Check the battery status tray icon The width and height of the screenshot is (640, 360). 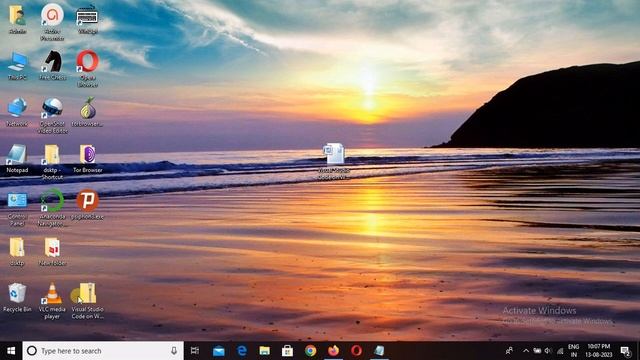[x=537, y=351]
